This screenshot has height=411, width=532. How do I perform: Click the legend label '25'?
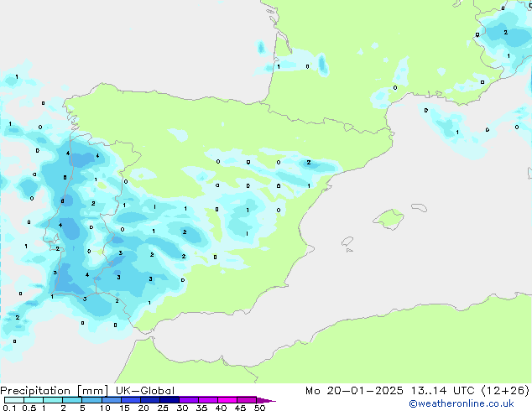coord(163,408)
